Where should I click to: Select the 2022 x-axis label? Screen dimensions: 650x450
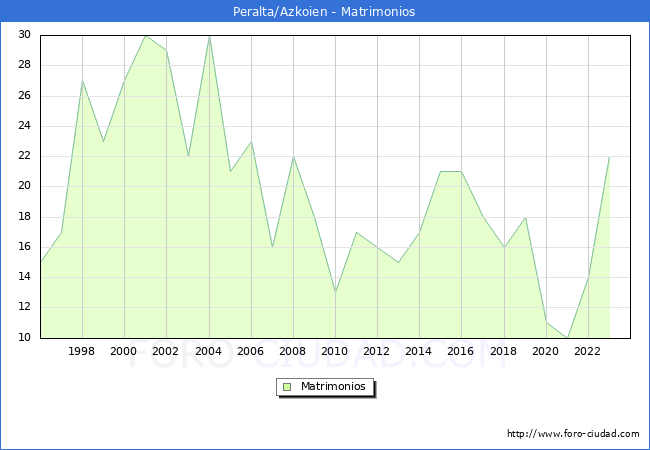click(587, 351)
